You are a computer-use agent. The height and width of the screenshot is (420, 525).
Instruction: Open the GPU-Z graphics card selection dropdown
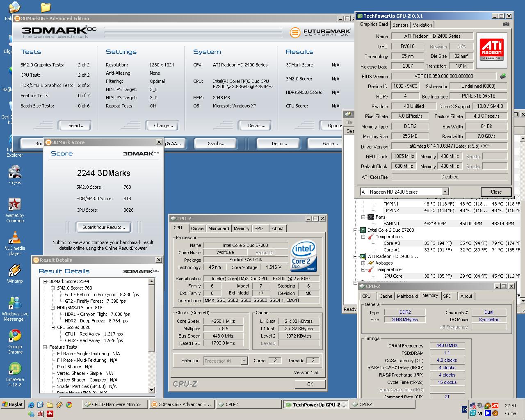point(445,192)
